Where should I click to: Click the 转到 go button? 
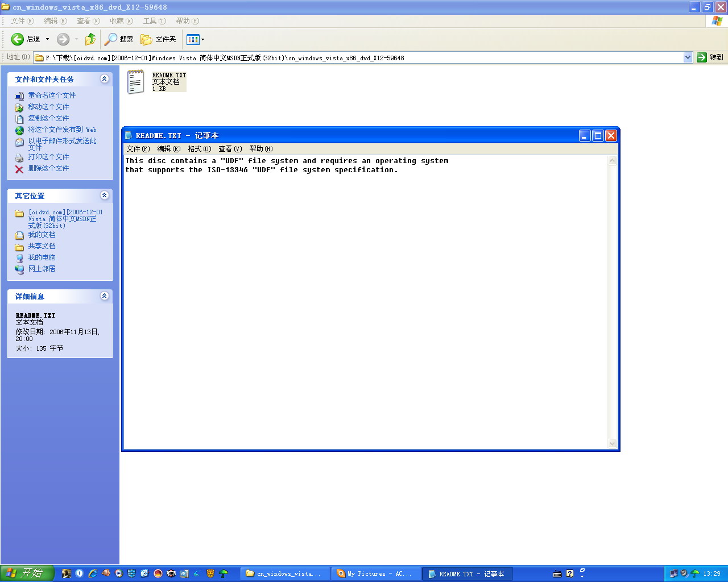[710, 57]
